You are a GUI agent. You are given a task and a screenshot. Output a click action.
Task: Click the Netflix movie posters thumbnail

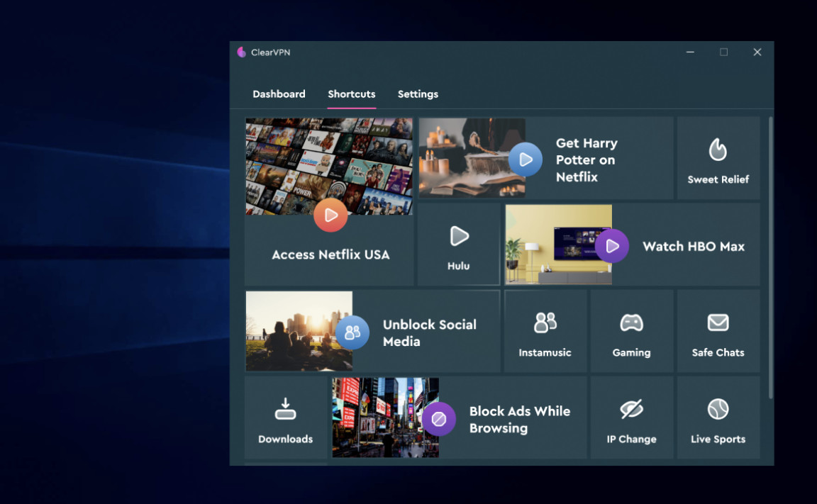[329, 166]
